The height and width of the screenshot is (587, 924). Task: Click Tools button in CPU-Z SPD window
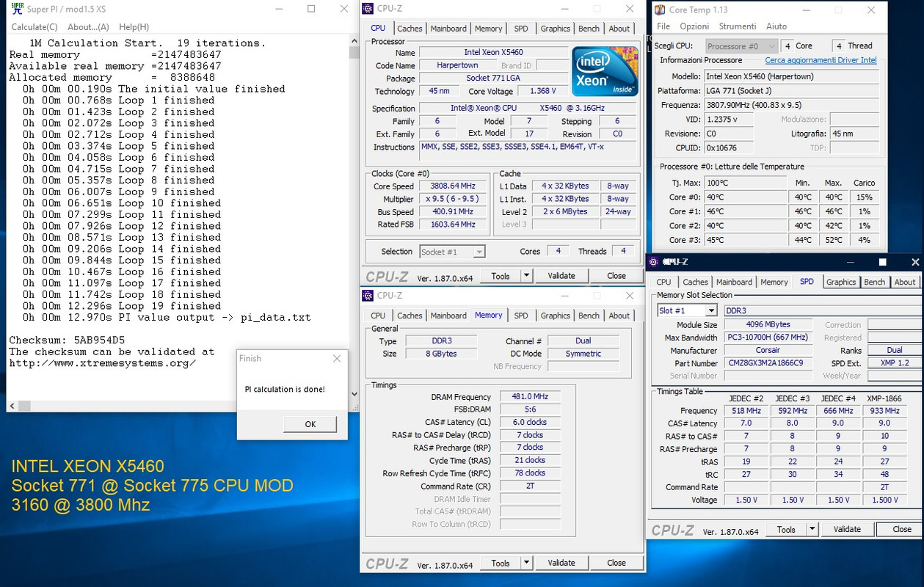(786, 529)
